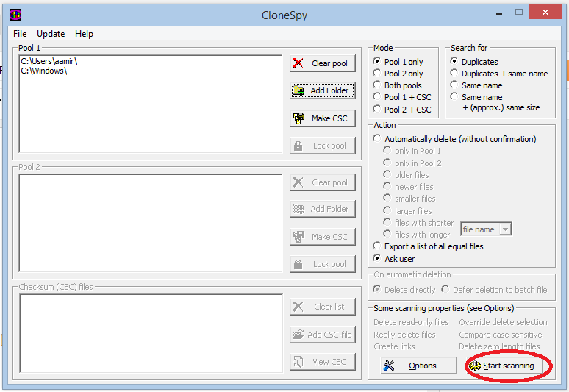569x392 pixels.
Task: Select Delete directly option
Action: pyautogui.click(x=404, y=290)
